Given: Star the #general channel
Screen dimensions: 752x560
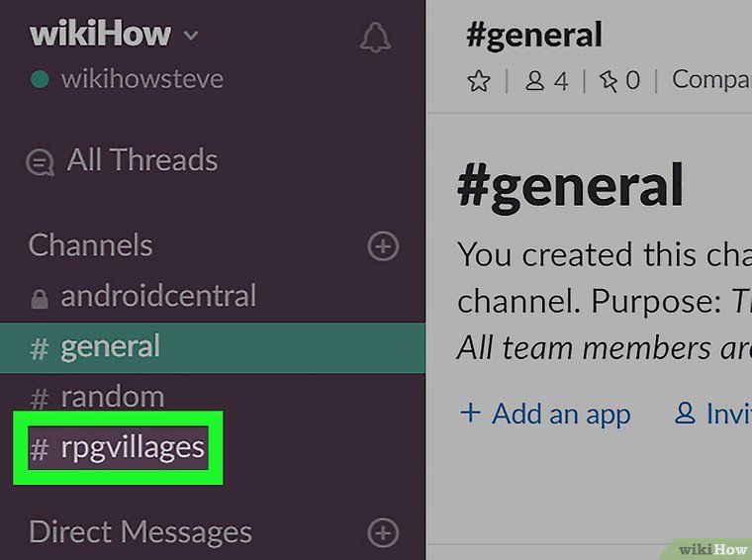Looking at the screenshot, I should click(479, 81).
